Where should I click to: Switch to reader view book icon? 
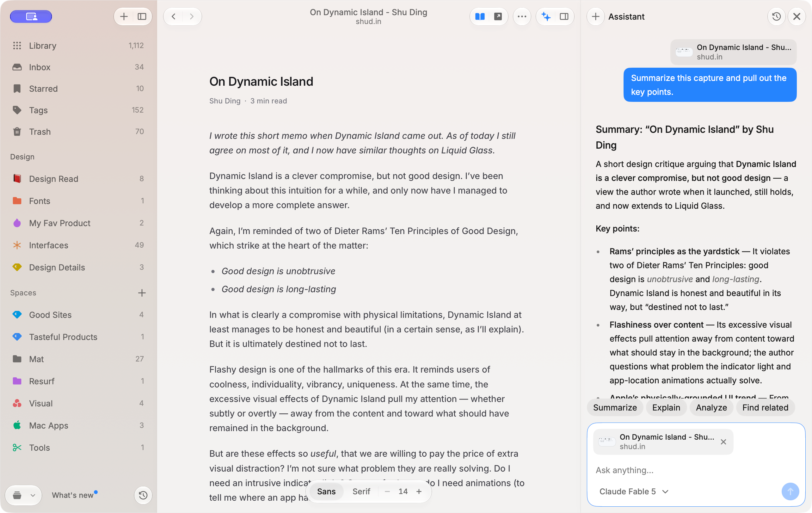[480, 16]
